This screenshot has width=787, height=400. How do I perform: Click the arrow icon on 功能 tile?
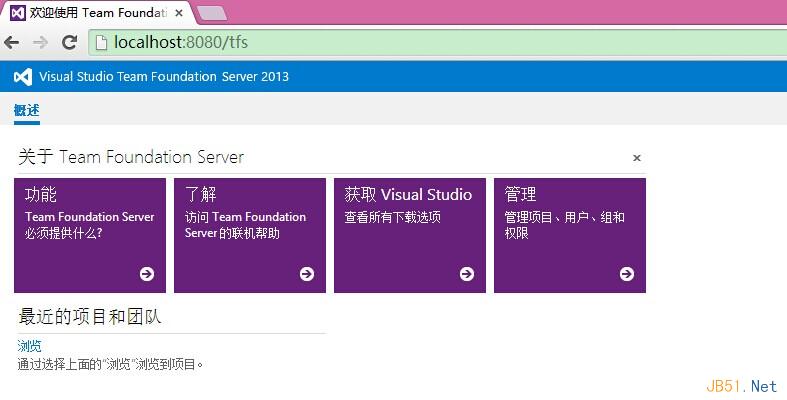[x=147, y=274]
